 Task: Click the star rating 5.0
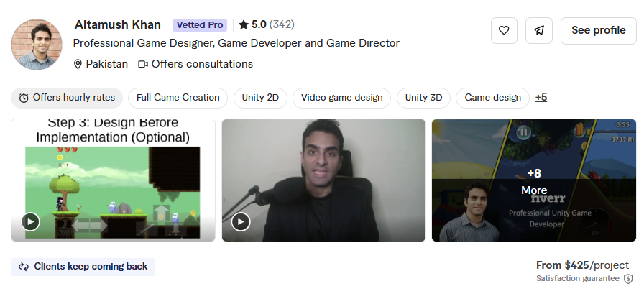tap(252, 24)
